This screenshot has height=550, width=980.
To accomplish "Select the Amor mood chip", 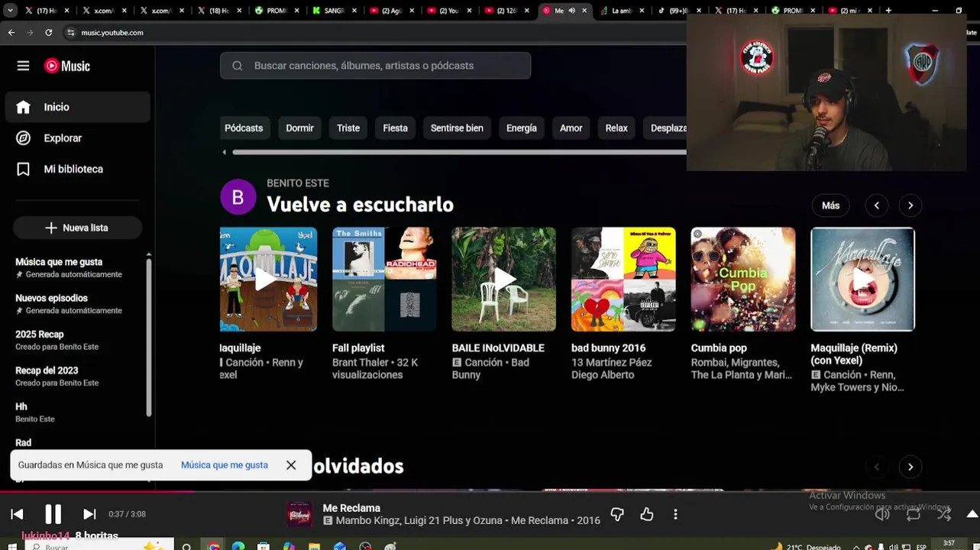I will tap(571, 128).
